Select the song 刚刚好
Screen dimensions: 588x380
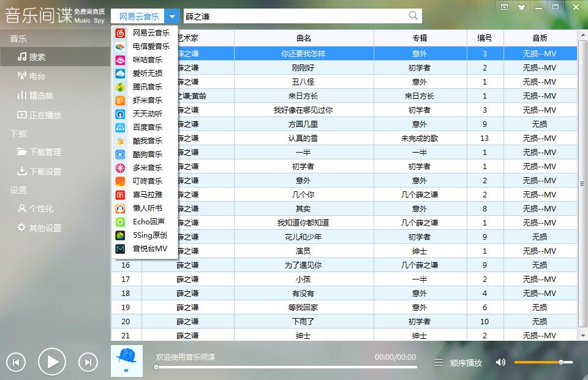point(303,68)
